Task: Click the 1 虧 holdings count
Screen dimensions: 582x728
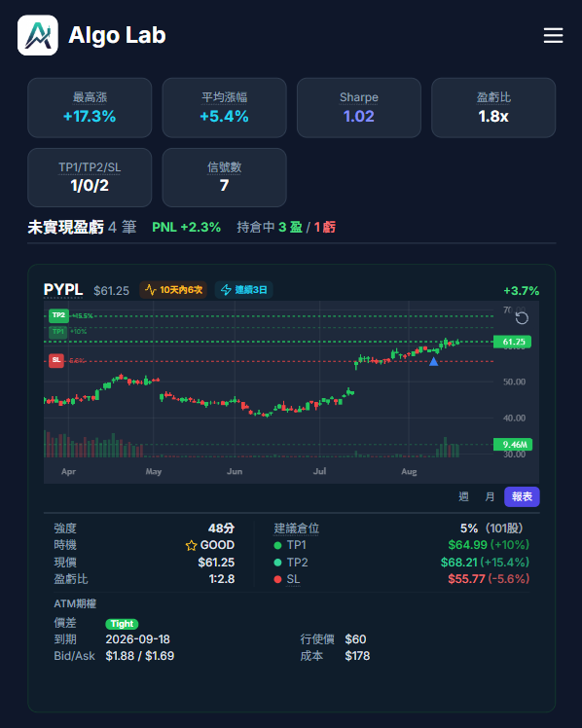Action: click(x=325, y=227)
